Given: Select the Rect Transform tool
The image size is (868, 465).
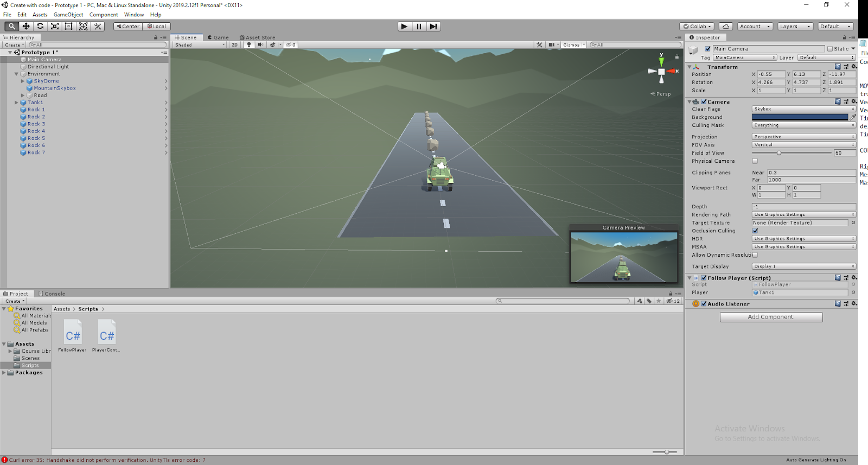Looking at the screenshot, I should (69, 26).
